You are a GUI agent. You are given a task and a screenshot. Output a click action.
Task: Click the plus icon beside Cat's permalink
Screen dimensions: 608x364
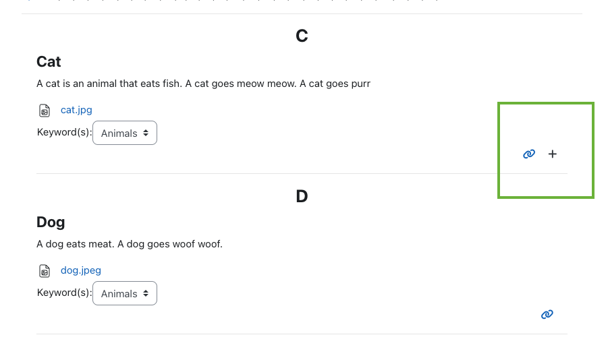pos(553,154)
